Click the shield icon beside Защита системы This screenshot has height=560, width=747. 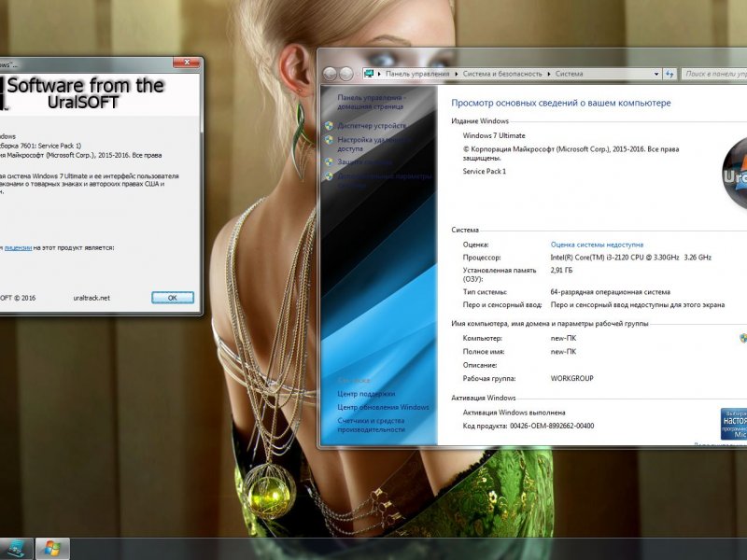point(329,161)
